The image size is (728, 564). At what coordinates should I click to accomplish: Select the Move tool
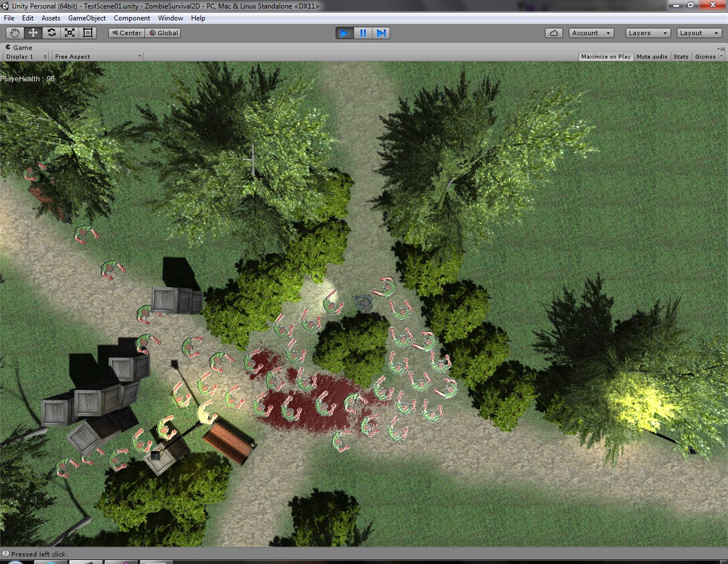click(x=33, y=33)
